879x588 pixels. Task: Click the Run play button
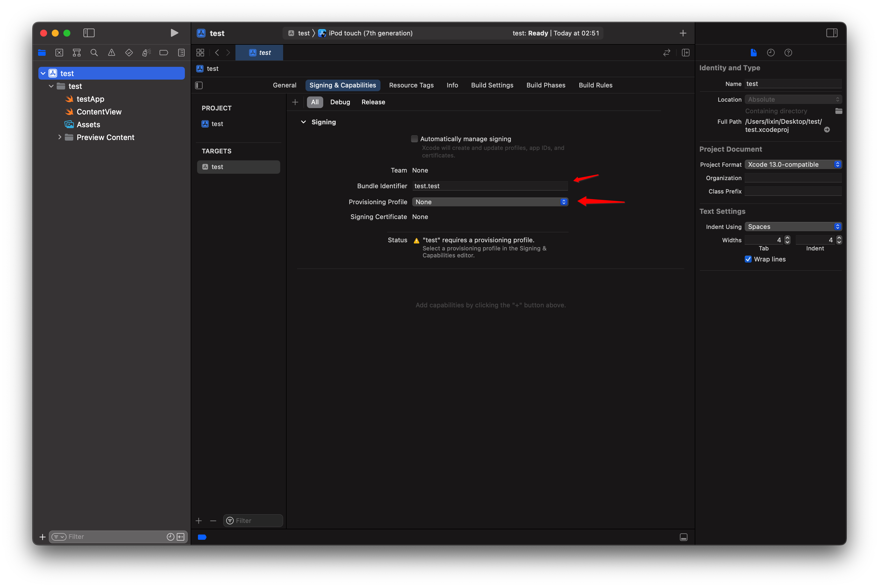[174, 33]
